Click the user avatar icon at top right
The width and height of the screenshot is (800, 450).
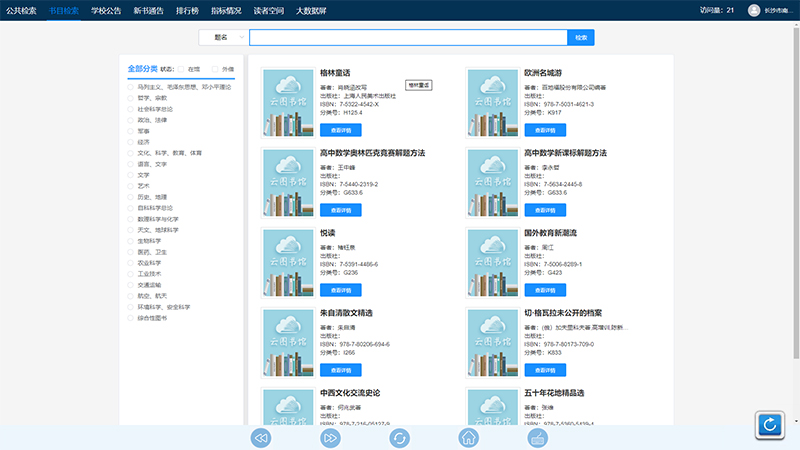(754, 10)
